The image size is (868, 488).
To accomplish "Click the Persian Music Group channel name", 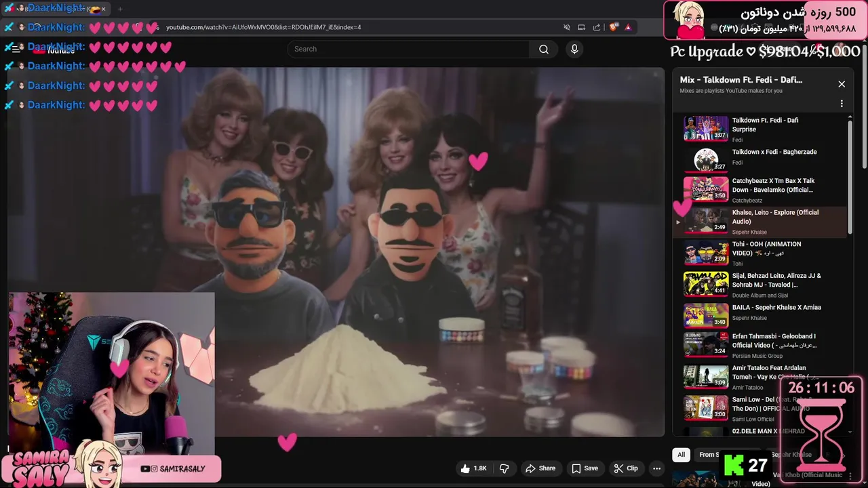I will point(757,356).
